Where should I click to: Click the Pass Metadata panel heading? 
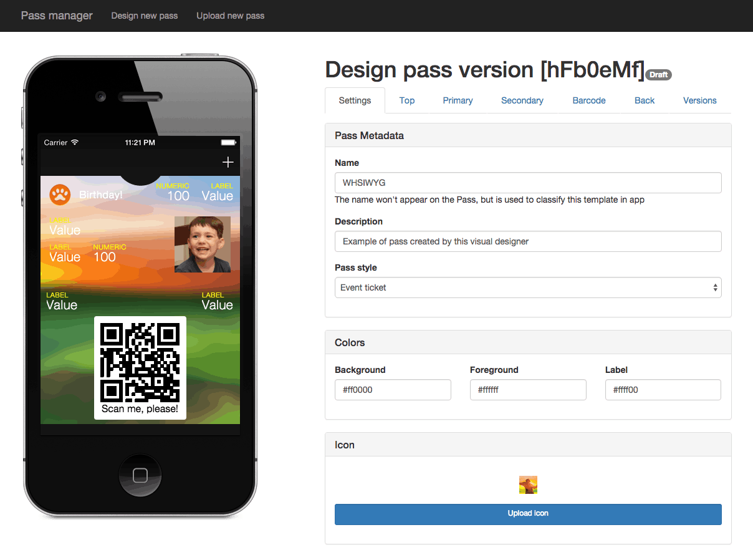point(528,135)
